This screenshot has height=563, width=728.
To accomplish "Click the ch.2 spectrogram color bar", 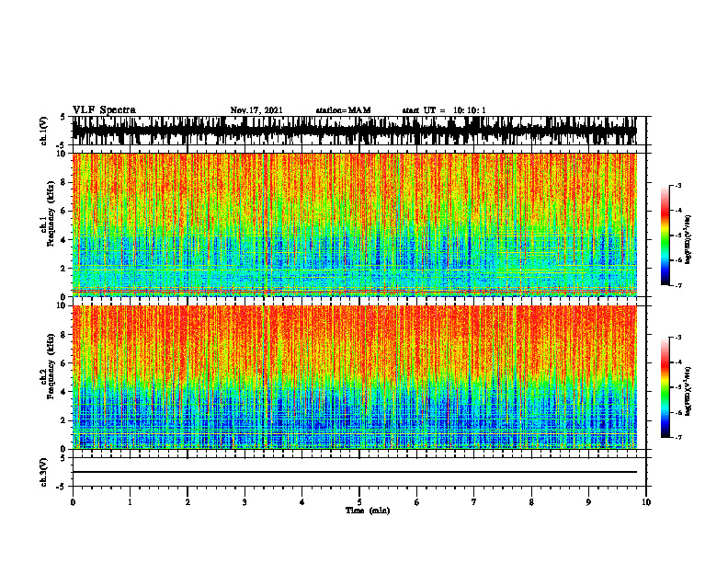I will click(x=665, y=387).
